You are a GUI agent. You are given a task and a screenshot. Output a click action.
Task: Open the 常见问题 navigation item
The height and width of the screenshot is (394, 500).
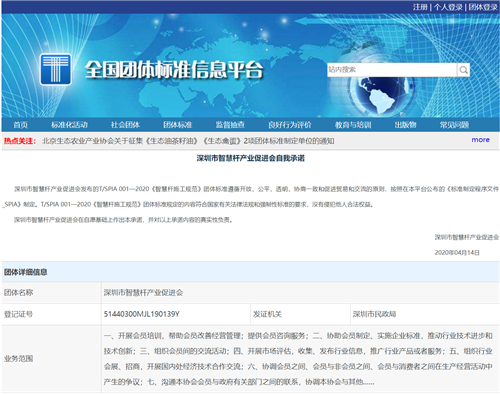[x=454, y=125]
